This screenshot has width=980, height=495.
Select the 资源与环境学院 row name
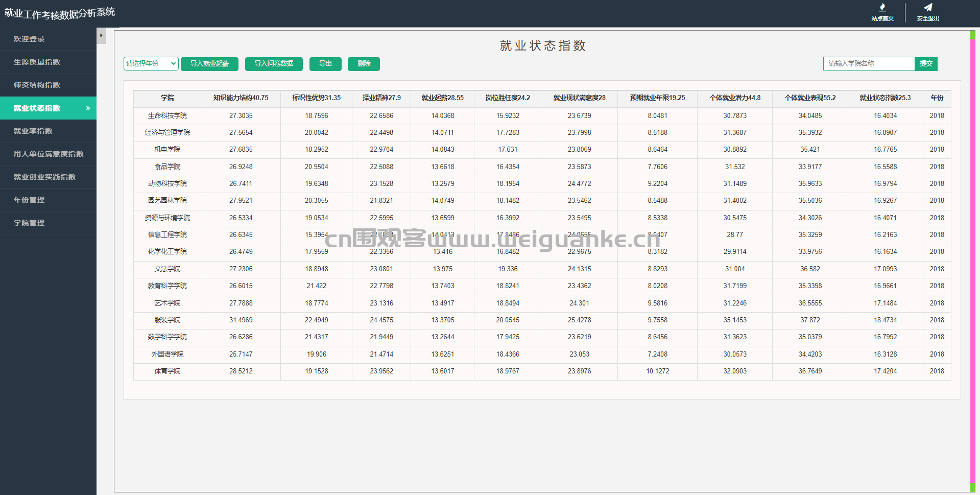click(x=168, y=218)
